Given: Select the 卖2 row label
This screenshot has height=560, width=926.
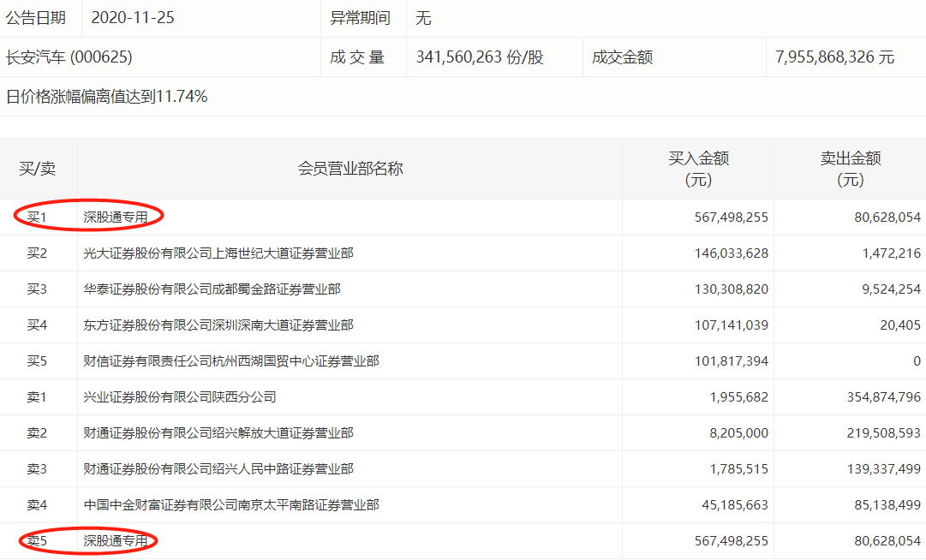Looking at the screenshot, I should point(37,433).
